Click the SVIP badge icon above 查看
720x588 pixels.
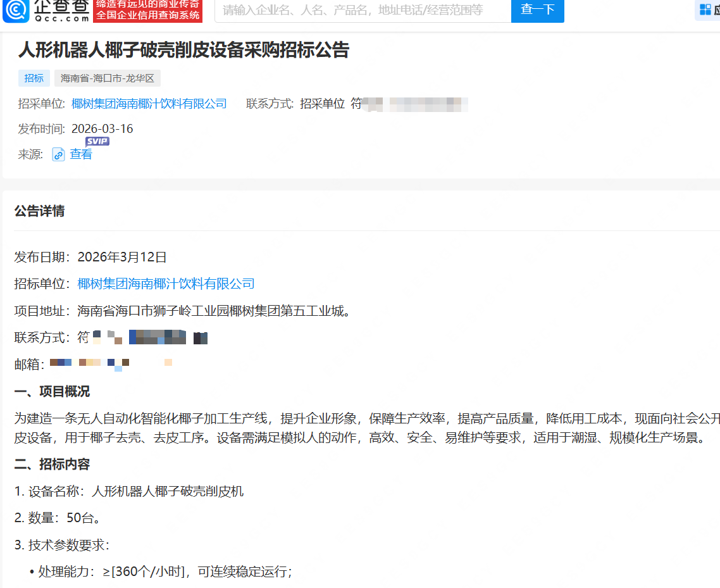coord(97,141)
